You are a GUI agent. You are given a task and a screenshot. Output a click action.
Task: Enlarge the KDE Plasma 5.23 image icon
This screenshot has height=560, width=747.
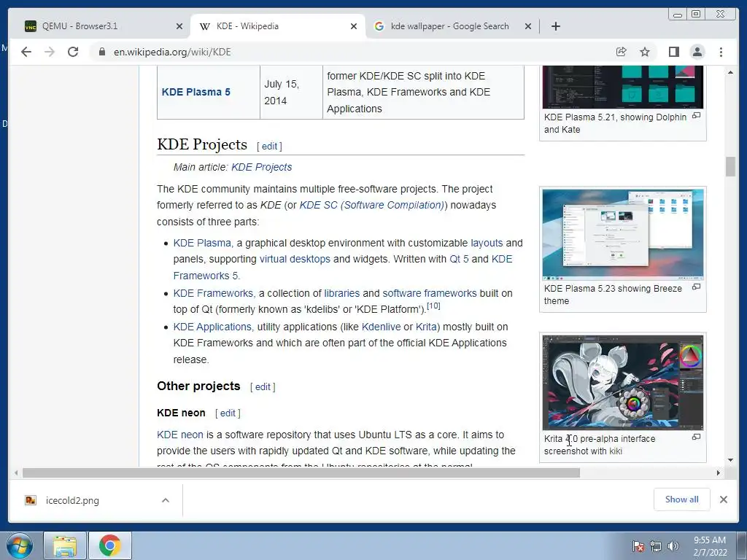click(696, 287)
